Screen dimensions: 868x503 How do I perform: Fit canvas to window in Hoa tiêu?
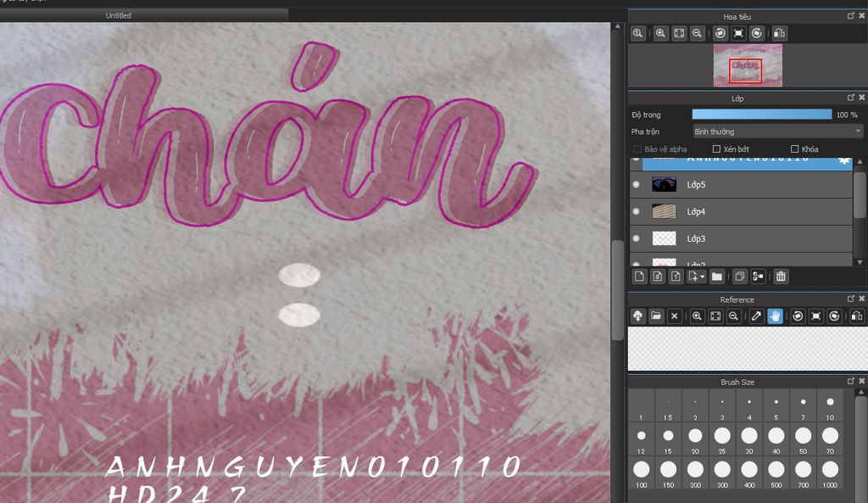coord(679,33)
